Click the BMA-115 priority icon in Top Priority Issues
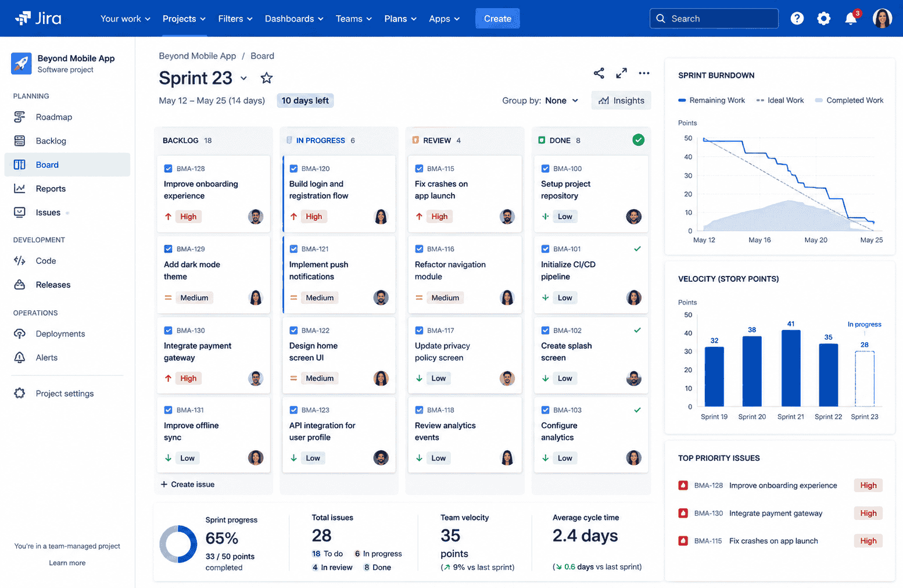The width and height of the screenshot is (903, 588). [x=683, y=540]
